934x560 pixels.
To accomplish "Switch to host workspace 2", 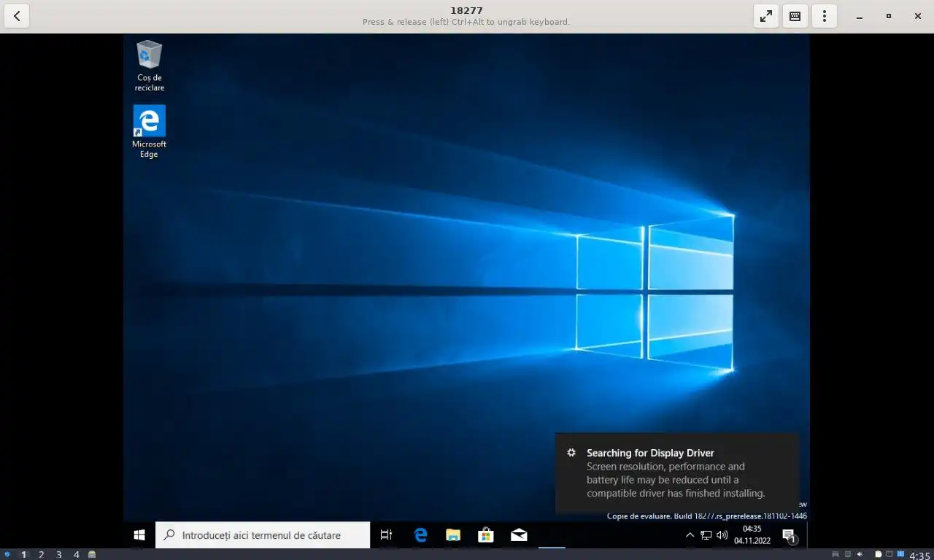I will pos(42,554).
